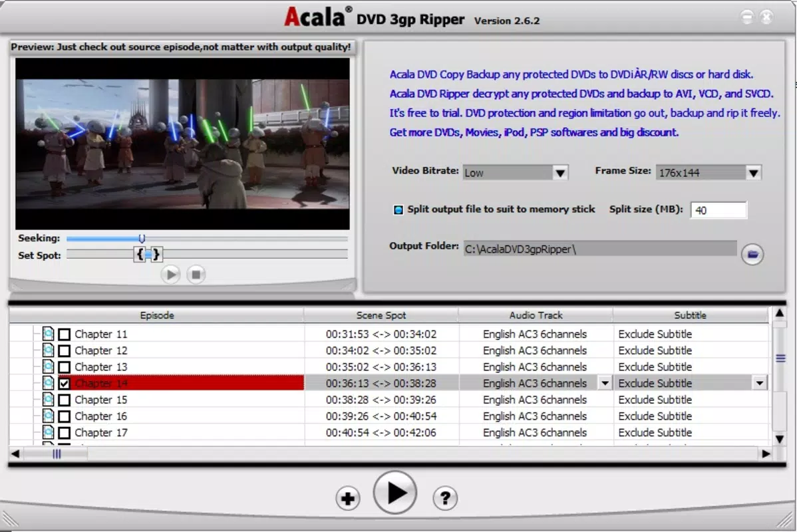The image size is (797, 532).
Task: Click the set start spot brace marker
Action: (x=140, y=254)
